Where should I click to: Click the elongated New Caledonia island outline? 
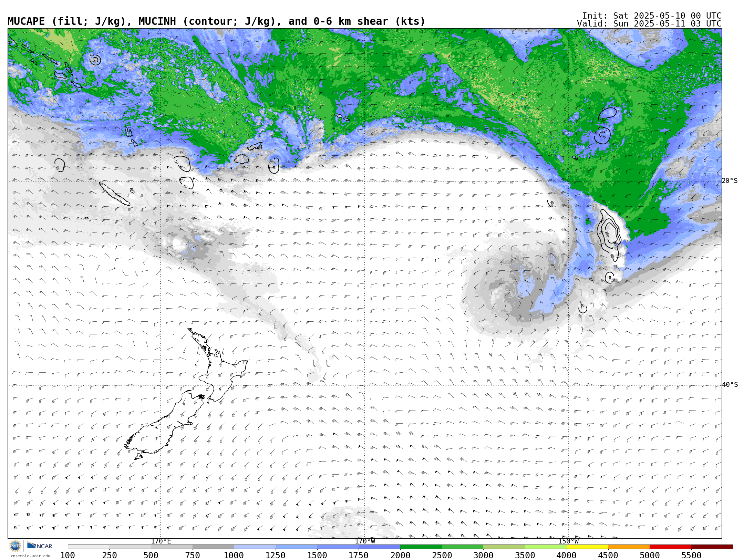[114, 194]
